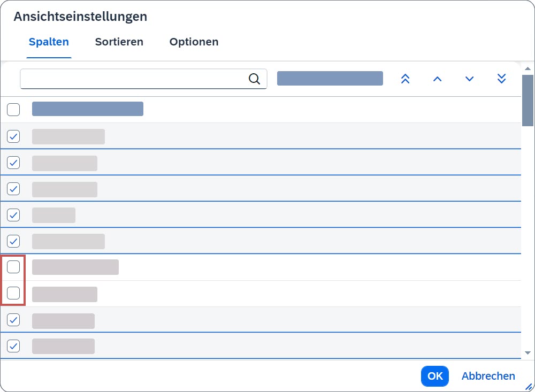Select the Spalten tab
Image resolution: width=535 pixels, height=392 pixels.
(x=49, y=42)
